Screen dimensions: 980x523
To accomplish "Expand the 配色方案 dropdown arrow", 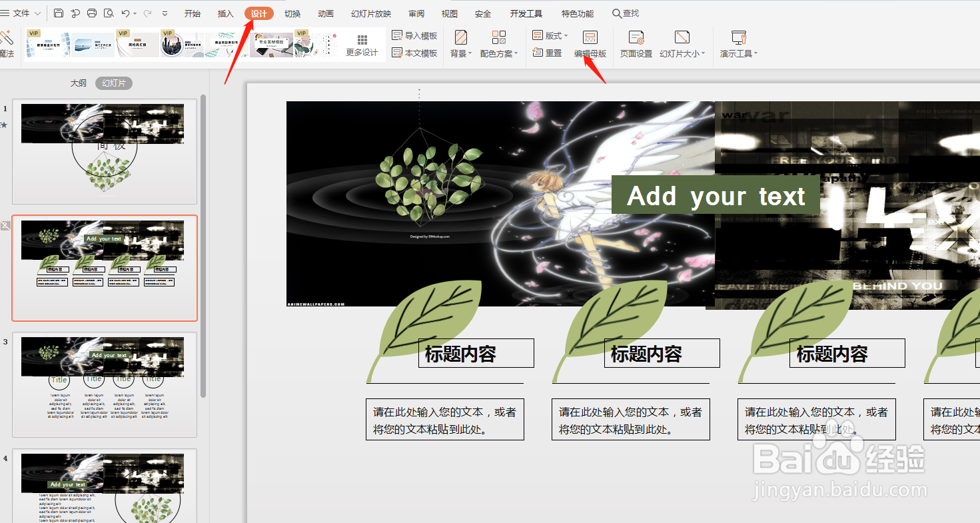I will pos(516,54).
